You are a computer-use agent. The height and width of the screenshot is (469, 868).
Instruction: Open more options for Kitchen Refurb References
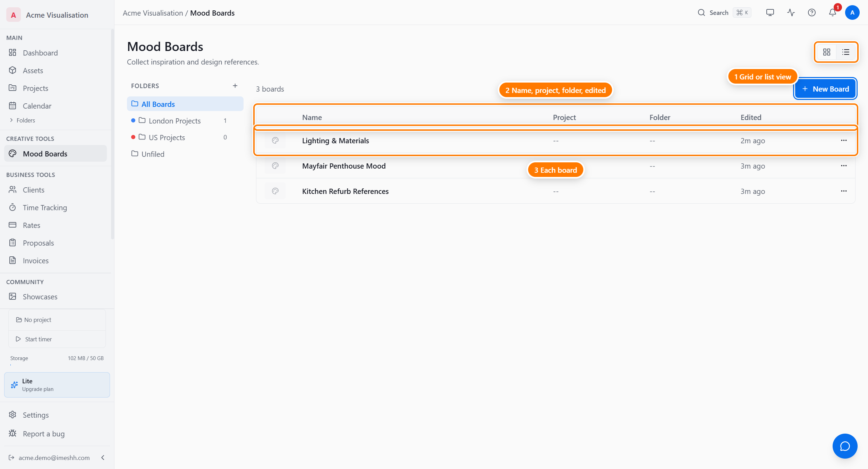click(844, 191)
